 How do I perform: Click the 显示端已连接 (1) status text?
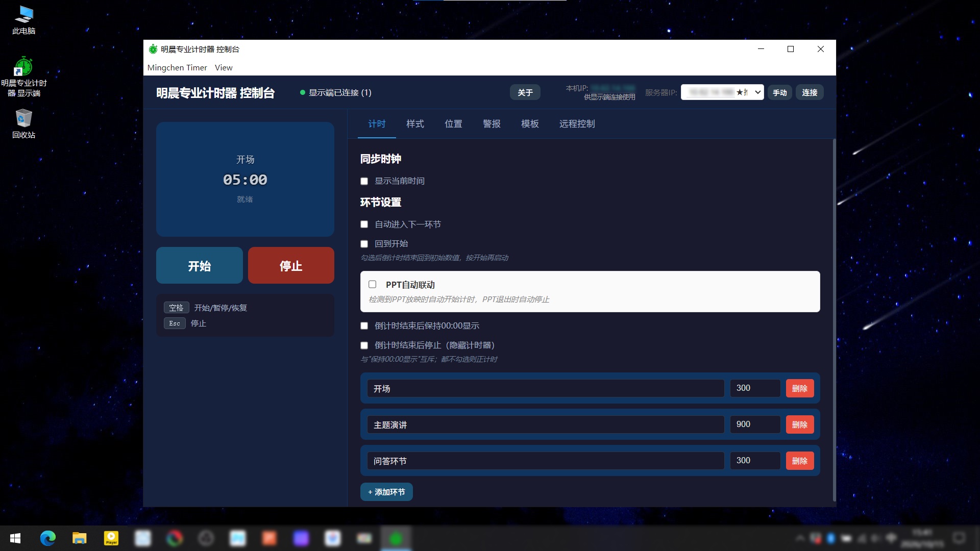340,92
